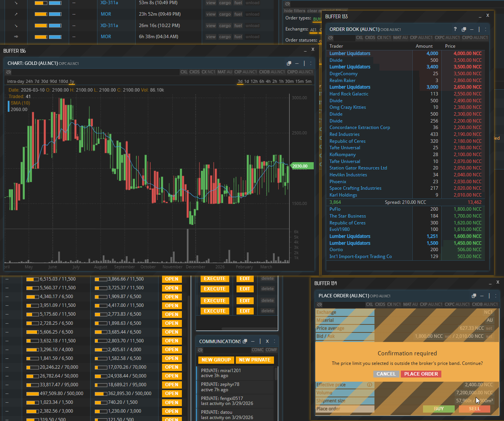Pop out the Order Book tile
504x421 pixels.
(x=464, y=29)
